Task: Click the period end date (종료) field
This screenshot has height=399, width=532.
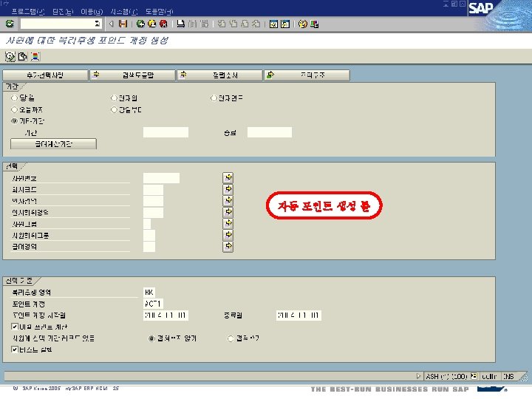Action: point(270,132)
